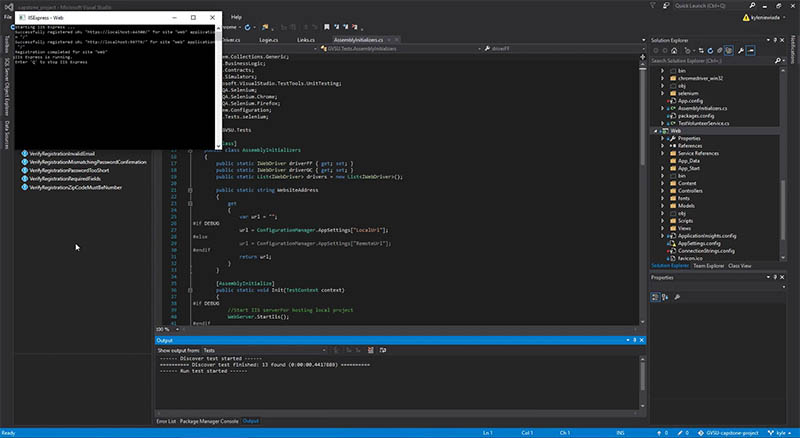Switch to Team Explorer tab
Image resolution: width=800 pixels, height=438 pixels.
coord(708,266)
